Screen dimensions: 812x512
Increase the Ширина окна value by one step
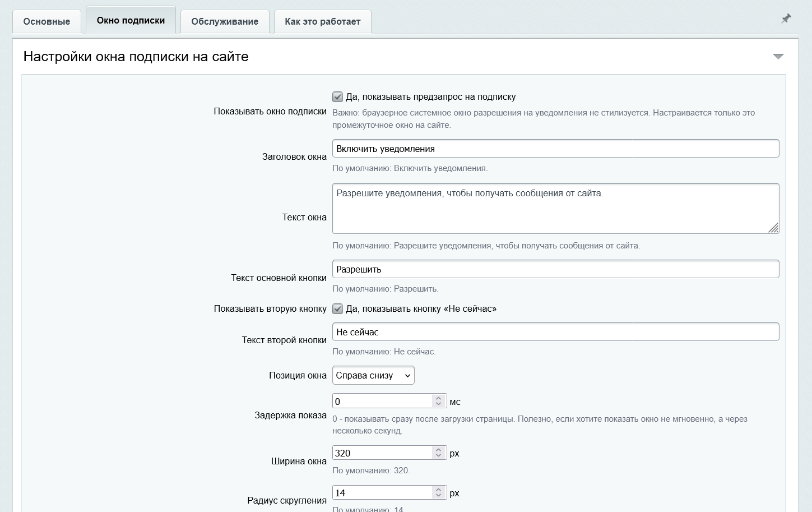[439, 450]
